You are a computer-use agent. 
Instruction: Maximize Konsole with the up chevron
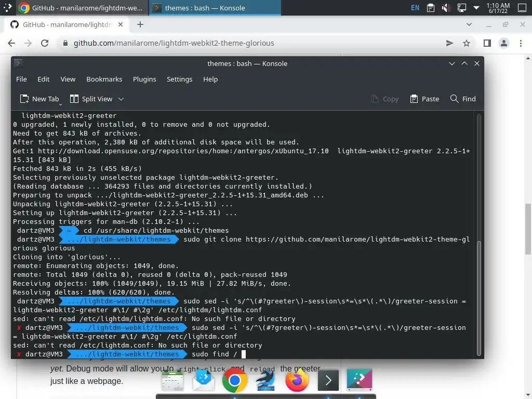(464, 63)
